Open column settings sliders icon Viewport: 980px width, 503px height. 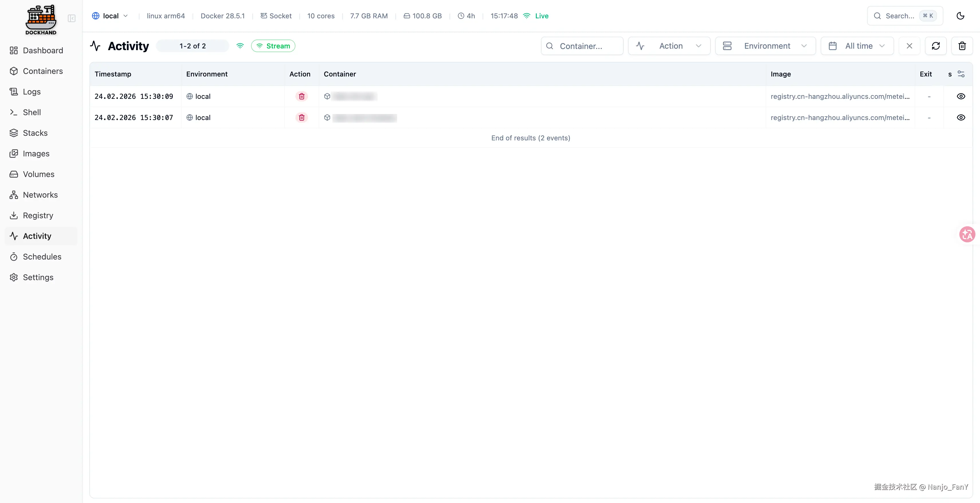click(961, 74)
